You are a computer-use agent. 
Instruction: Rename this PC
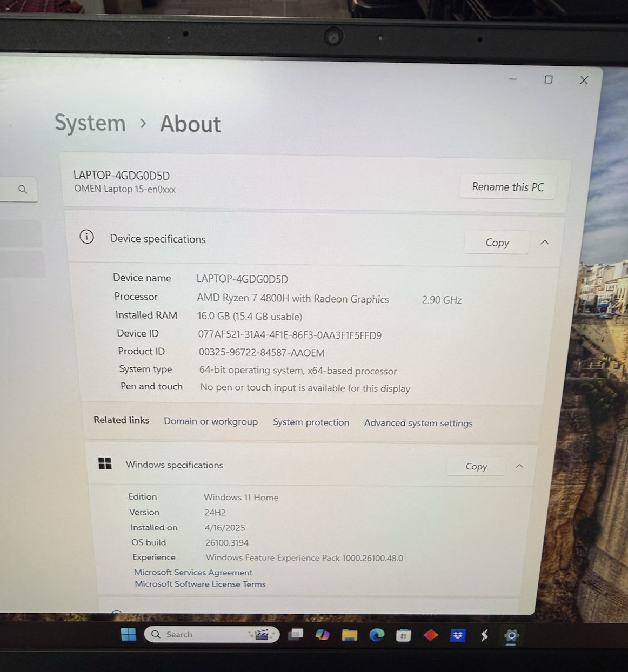click(507, 187)
